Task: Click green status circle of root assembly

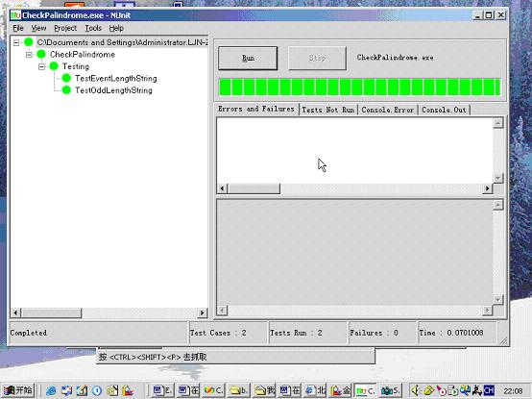Action: tap(29, 42)
